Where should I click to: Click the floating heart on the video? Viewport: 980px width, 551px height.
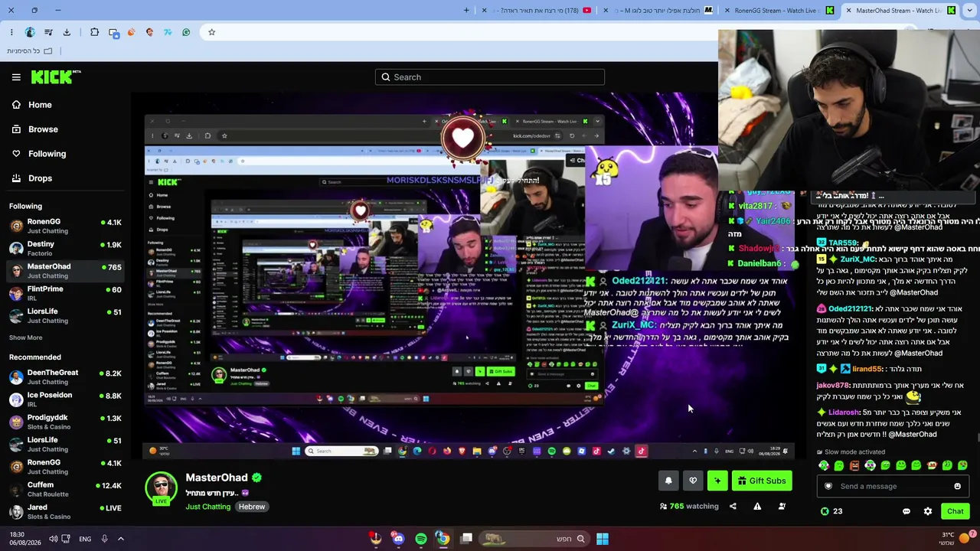(462, 138)
